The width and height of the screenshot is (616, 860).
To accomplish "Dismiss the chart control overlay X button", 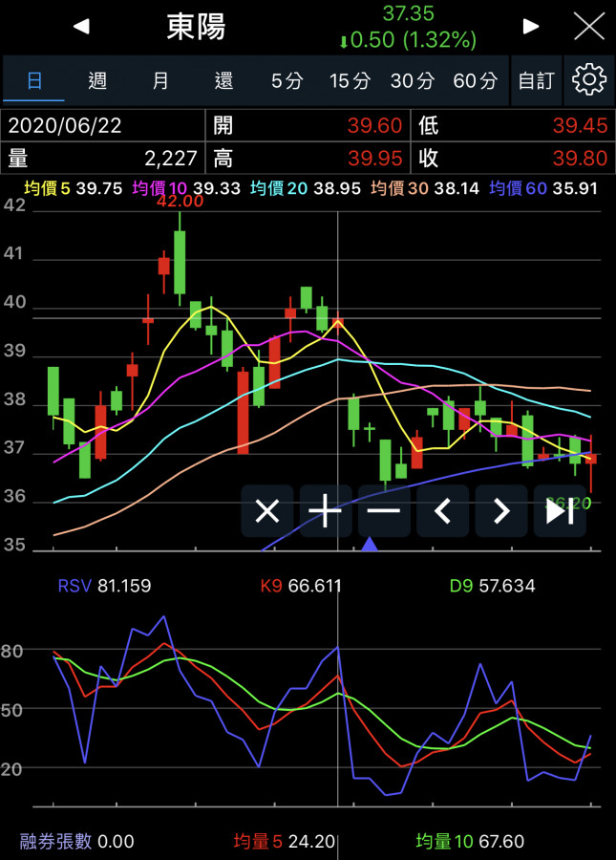I will 267,511.
